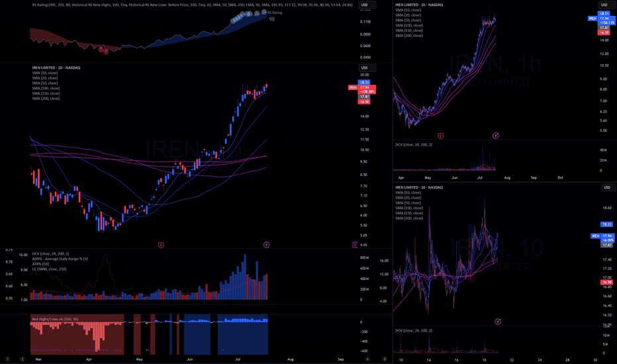Select SMA (20, close) legend on daily chart
The width and height of the screenshot is (617, 364).
click(x=45, y=78)
